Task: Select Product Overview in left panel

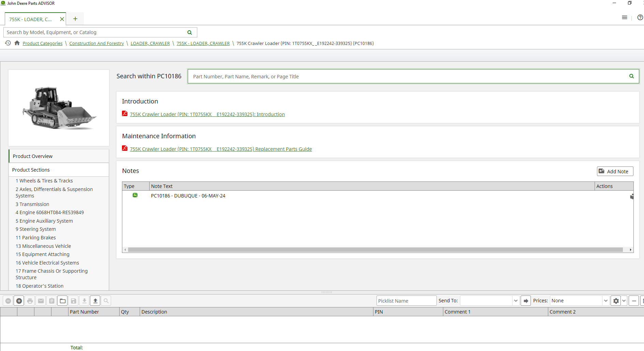Action: tap(59, 156)
